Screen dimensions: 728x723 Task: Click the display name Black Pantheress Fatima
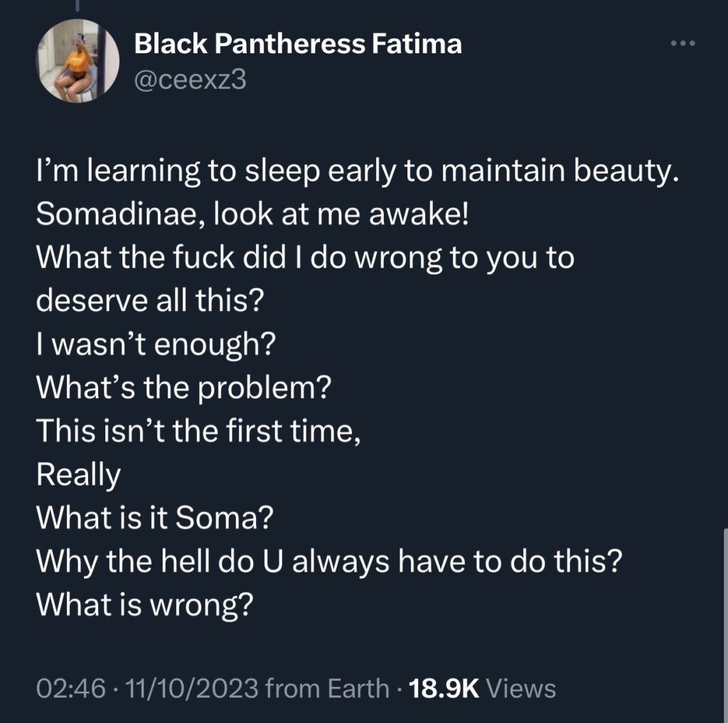click(x=298, y=42)
